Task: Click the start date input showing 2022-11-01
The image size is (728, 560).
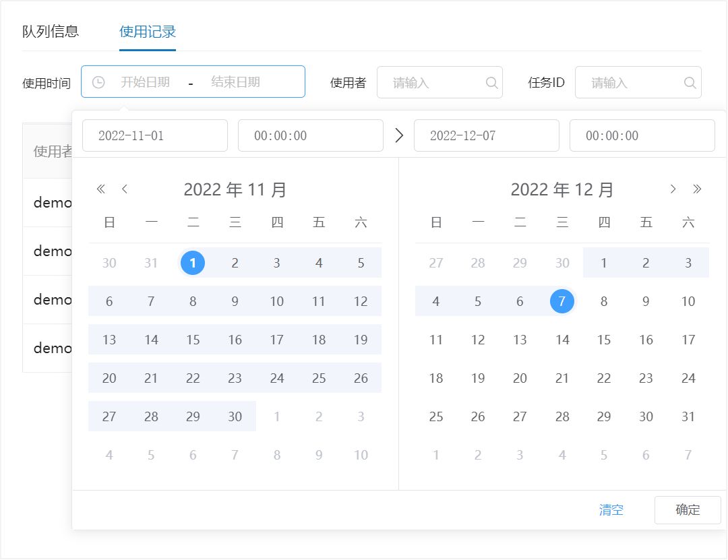Action: (x=154, y=135)
